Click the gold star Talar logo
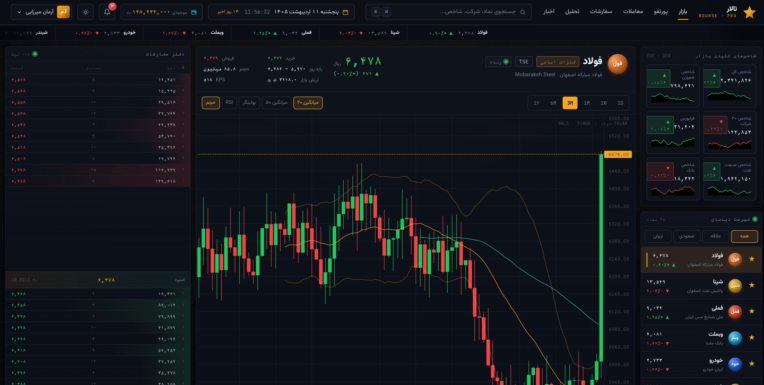 749,12
